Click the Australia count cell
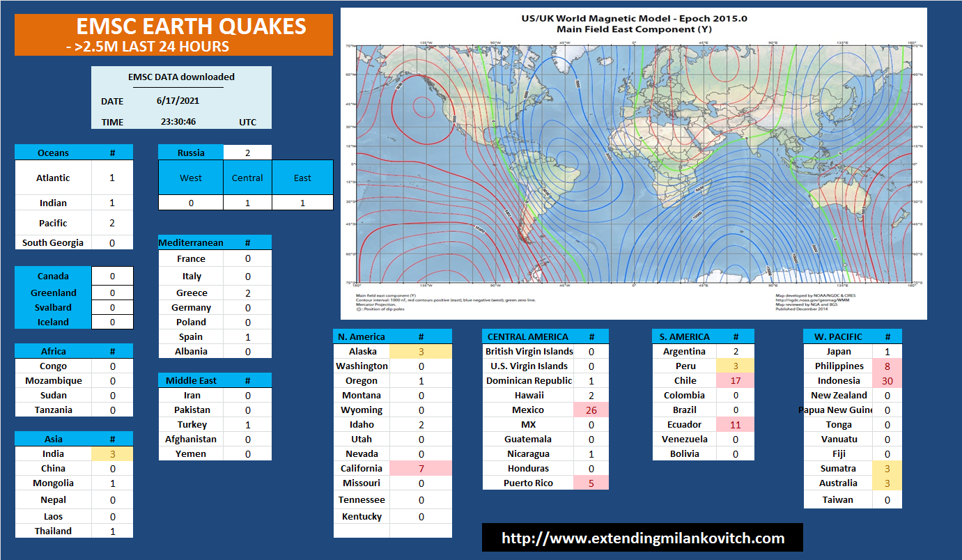 pyautogui.click(x=887, y=483)
